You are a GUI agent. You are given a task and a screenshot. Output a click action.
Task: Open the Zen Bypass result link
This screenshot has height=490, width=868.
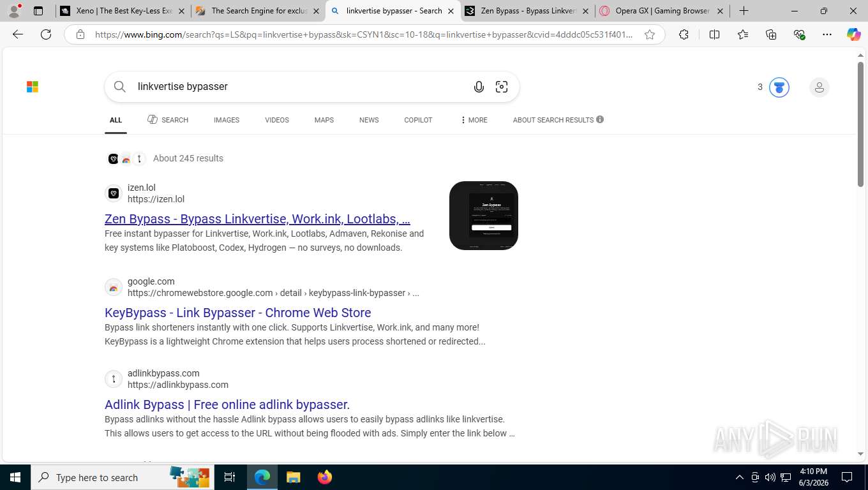257,219
